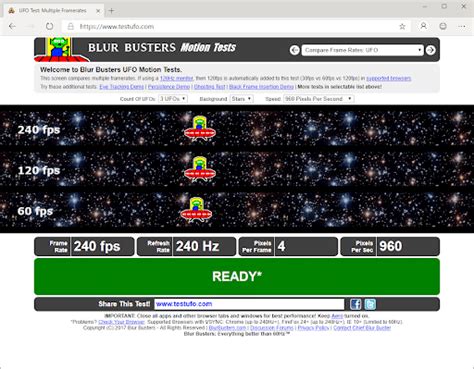Click the Frame Rate 240 fps readout
The width and height of the screenshot is (474, 369).
pyautogui.click(x=84, y=247)
